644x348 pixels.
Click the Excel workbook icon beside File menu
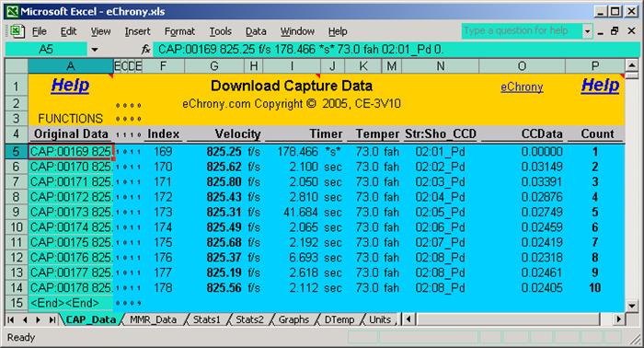point(17,31)
